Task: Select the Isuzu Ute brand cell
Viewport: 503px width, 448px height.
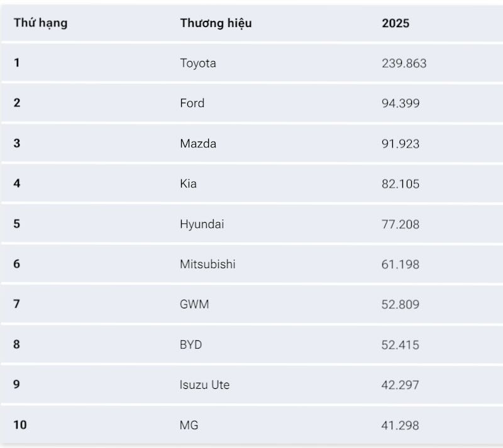Action: coord(204,384)
